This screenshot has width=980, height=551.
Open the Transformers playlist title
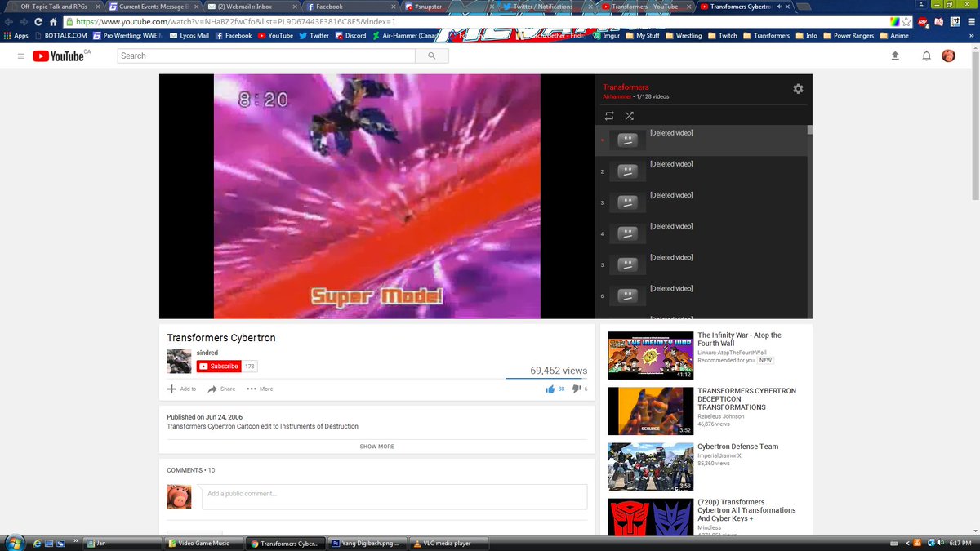point(626,87)
